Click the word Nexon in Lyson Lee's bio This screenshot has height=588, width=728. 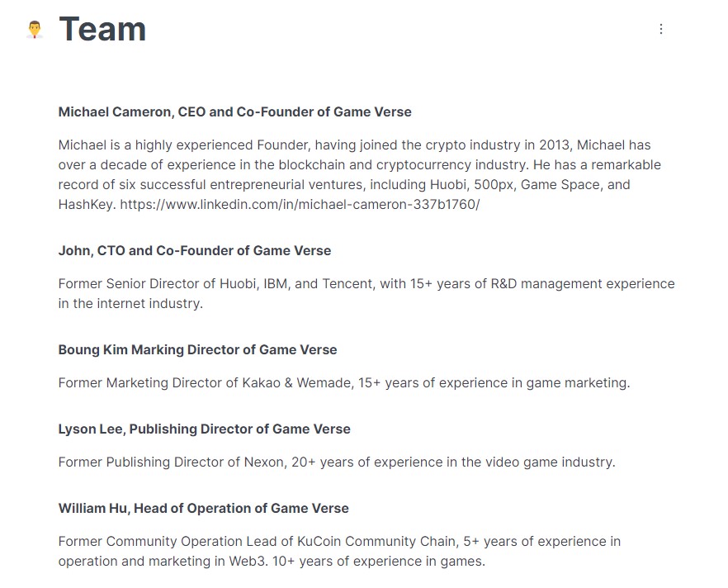263,462
